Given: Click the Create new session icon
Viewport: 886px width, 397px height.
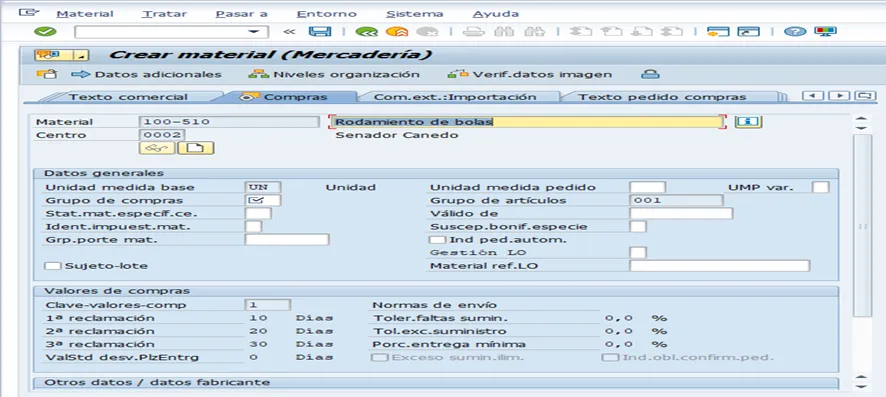Looking at the screenshot, I should tap(718, 32).
